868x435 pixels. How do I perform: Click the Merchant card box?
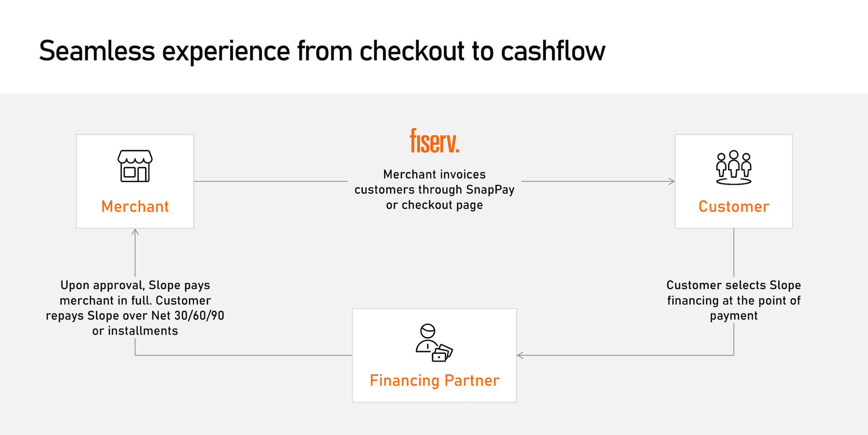135,181
